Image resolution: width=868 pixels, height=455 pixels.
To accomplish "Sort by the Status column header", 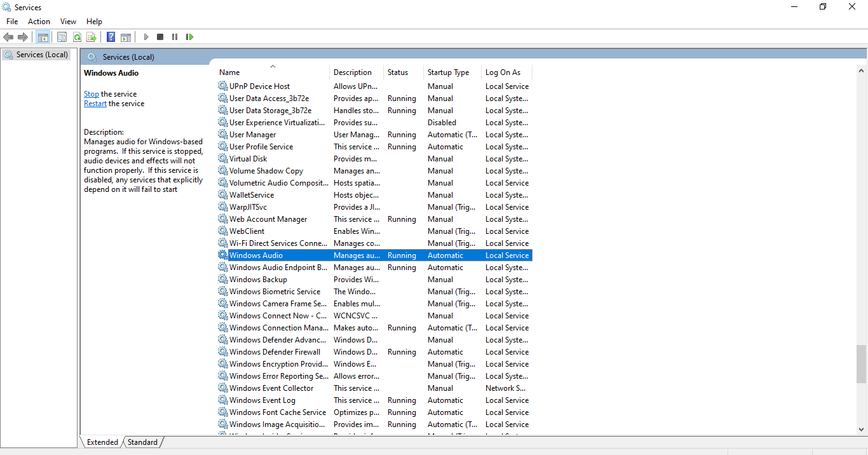I will click(403, 72).
